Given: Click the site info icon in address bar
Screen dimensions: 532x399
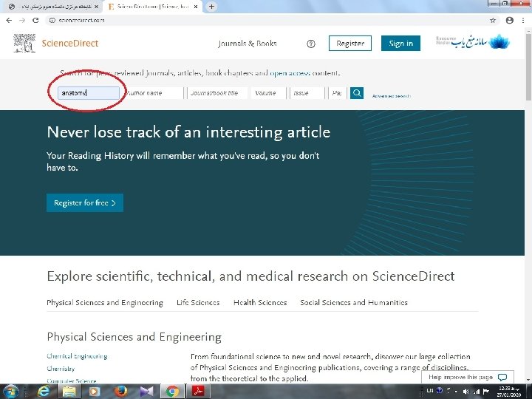Looking at the screenshot, I should pos(52,21).
